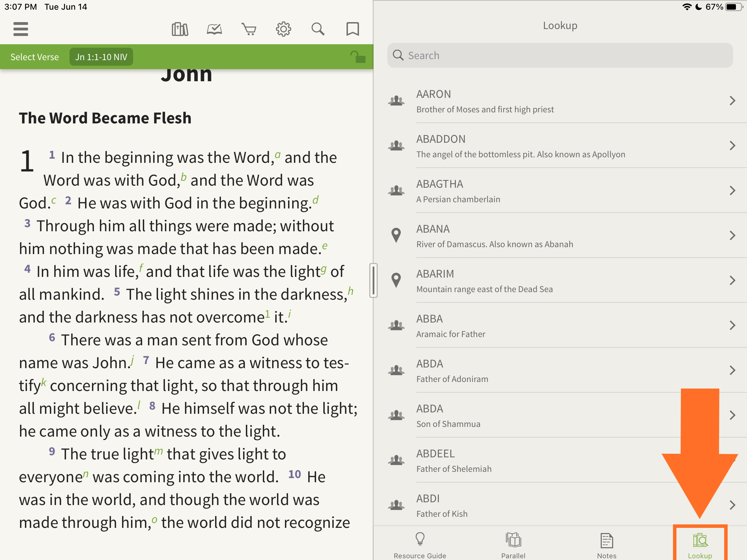
Task: Click the Lookup search field
Action: tap(560, 55)
